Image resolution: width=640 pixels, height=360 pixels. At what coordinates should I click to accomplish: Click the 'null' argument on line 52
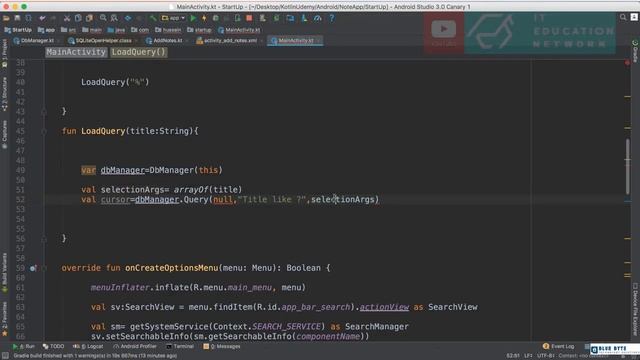pos(223,200)
